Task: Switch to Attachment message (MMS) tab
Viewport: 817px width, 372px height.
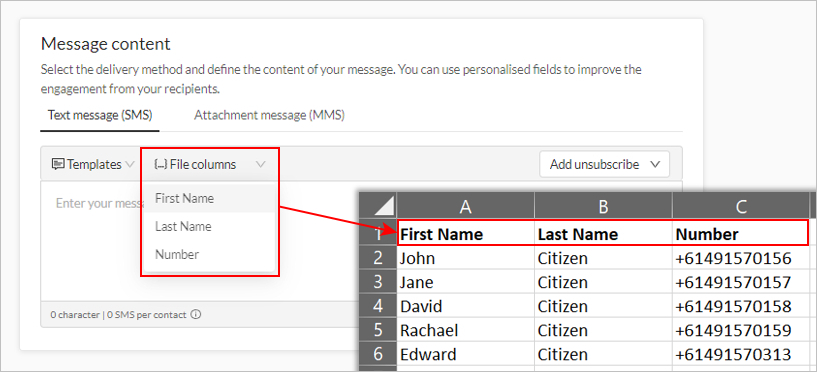Action: (x=269, y=115)
